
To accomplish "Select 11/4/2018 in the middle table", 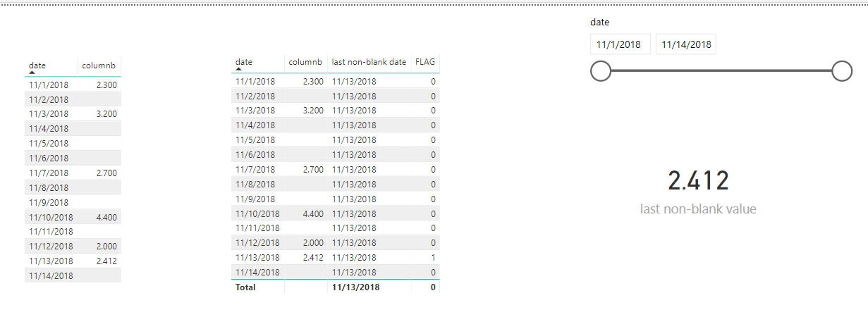I will click(x=255, y=125).
